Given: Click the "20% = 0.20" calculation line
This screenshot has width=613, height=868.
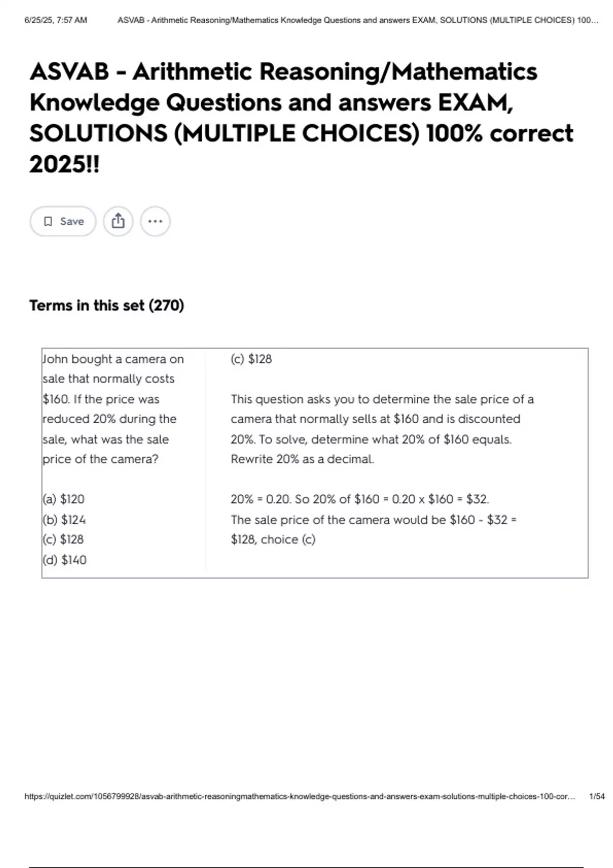Looking at the screenshot, I should coord(360,499).
